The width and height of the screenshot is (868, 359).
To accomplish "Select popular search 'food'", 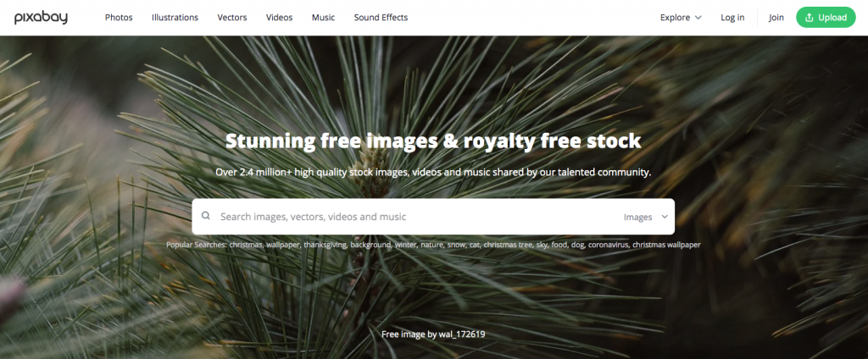I will click(559, 245).
